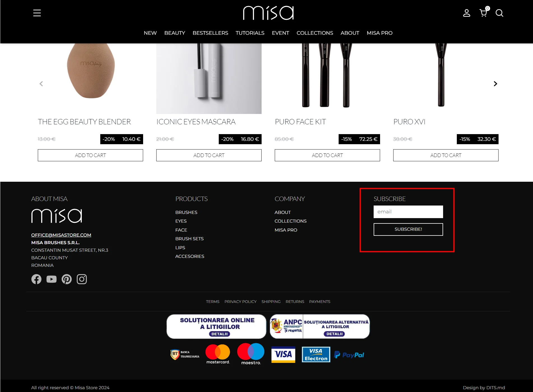The image size is (533, 392).
Task: Open BRUSH SETS in footer Products
Action: point(190,239)
